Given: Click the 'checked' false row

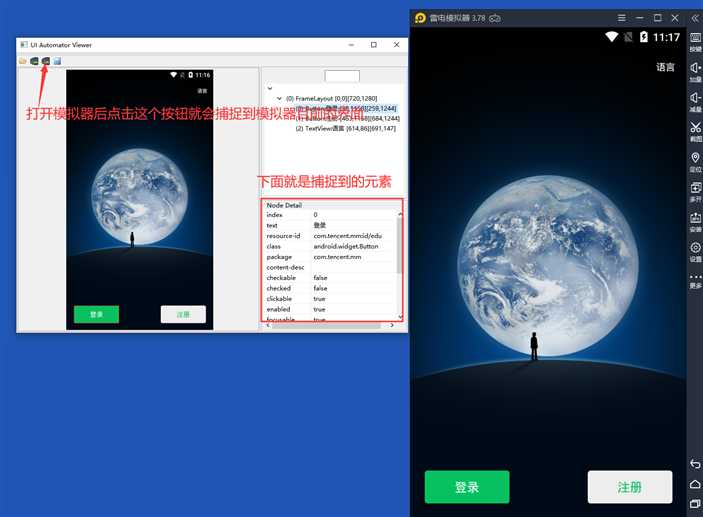Looking at the screenshot, I should [x=331, y=288].
